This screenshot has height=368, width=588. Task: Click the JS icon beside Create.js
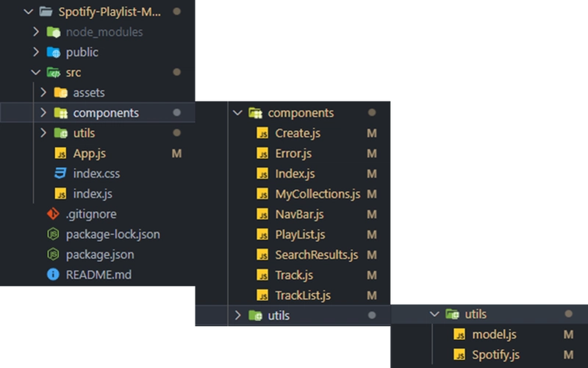click(262, 133)
